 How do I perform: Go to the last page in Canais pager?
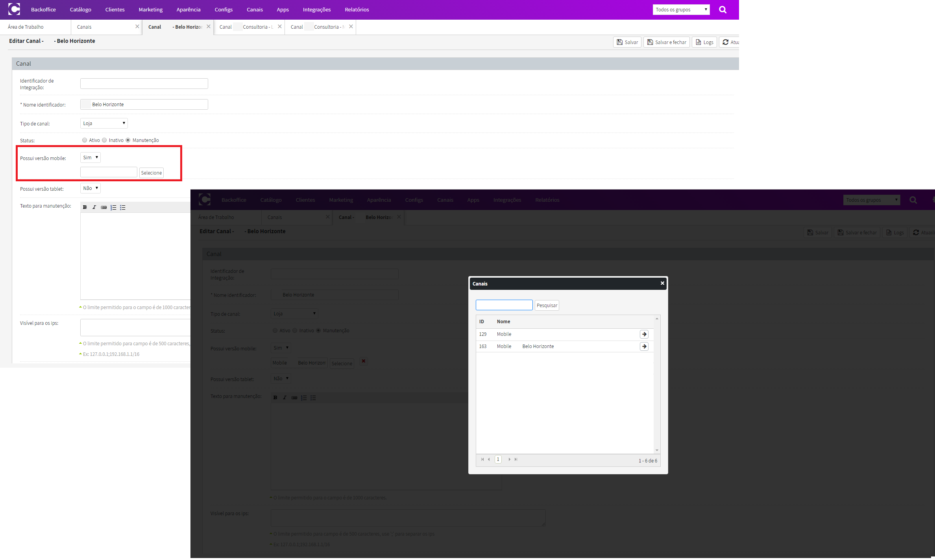point(516,459)
